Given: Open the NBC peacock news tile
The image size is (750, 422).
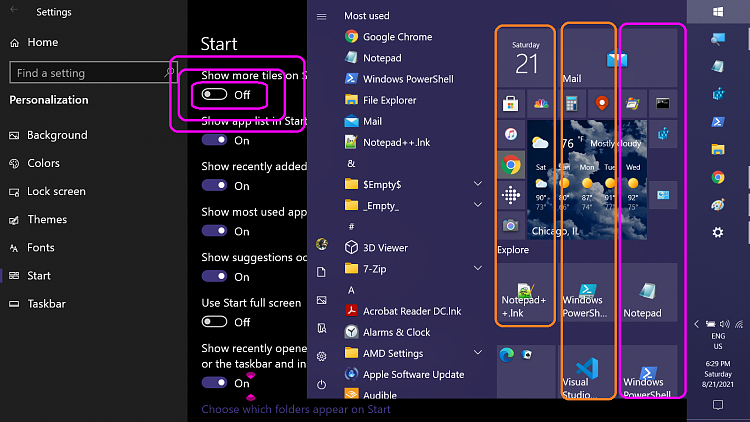Looking at the screenshot, I should [541, 103].
